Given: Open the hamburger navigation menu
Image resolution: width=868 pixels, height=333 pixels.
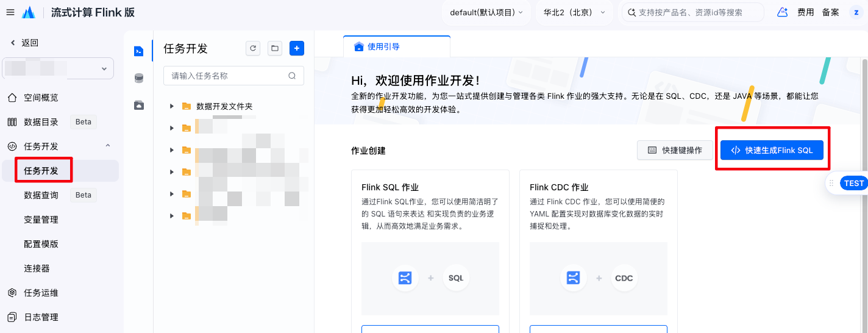Looking at the screenshot, I should pos(10,12).
